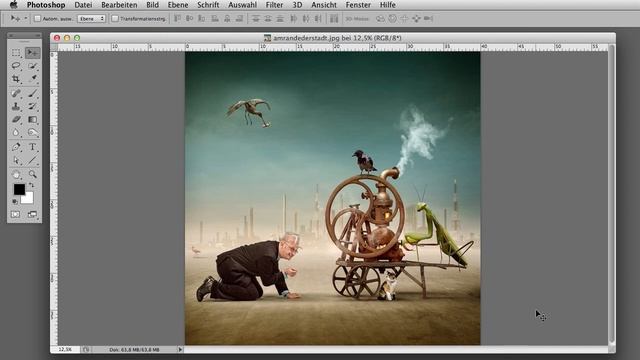Select the Eyedropper tool
Image resolution: width=640 pixels, height=360 pixels.
[33, 78]
